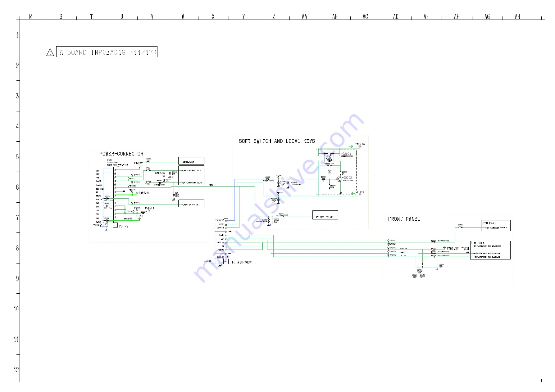Click the column header 'AA'
The width and height of the screenshot is (555, 392).
pos(304,17)
